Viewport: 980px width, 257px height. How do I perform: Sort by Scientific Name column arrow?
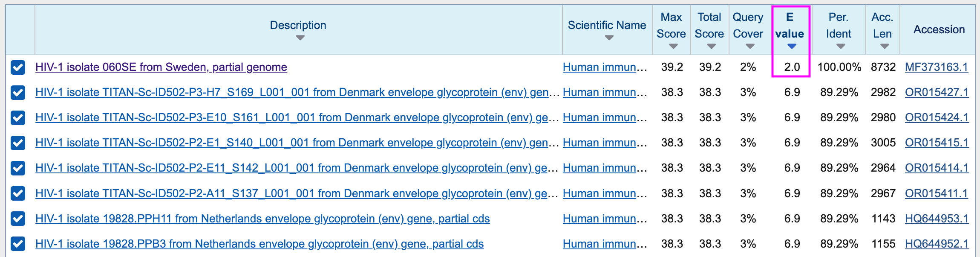click(x=609, y=38)
